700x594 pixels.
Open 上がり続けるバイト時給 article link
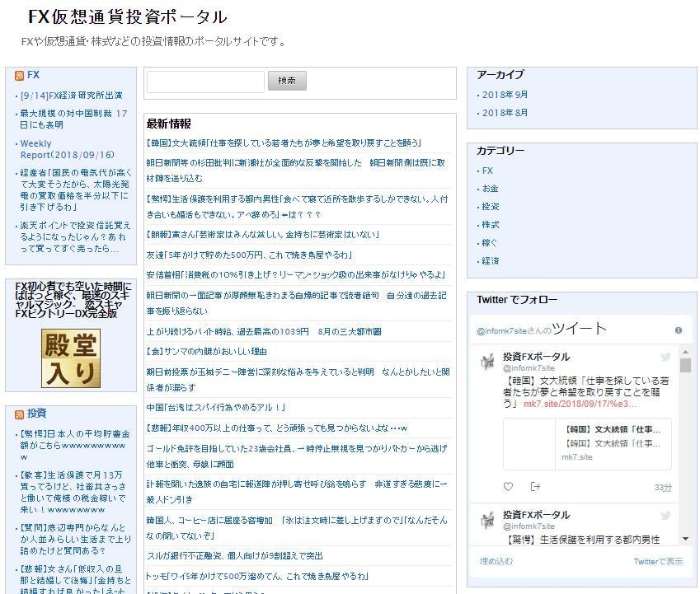pos(264,332)
